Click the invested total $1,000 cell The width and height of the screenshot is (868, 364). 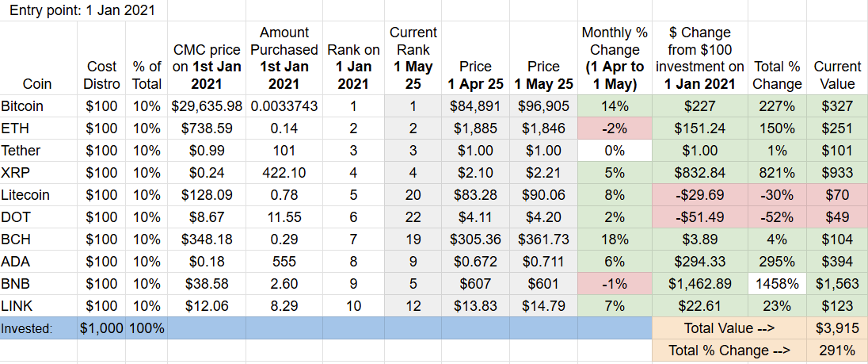(102, 328)
